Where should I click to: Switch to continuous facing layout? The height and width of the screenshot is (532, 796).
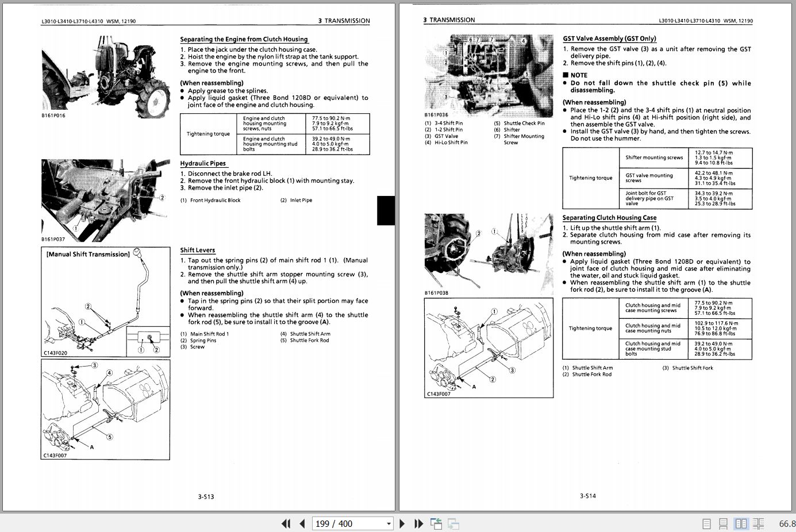[x=759, y=523]
